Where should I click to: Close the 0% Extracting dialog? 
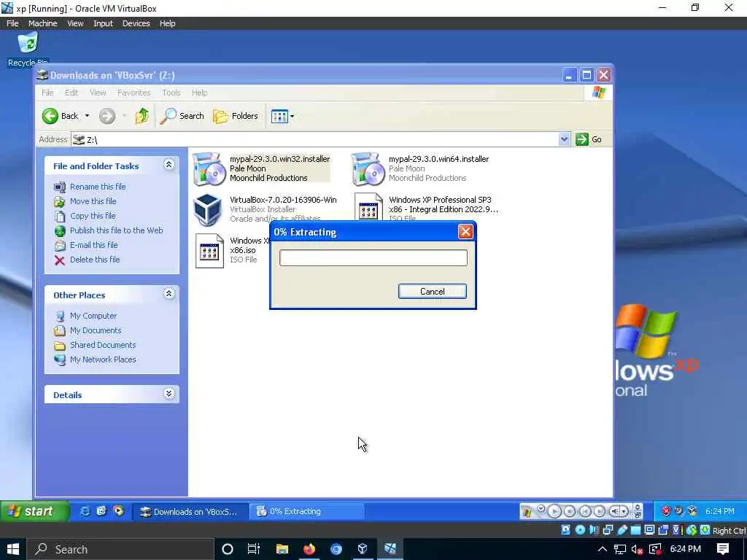tap(465, 232)
